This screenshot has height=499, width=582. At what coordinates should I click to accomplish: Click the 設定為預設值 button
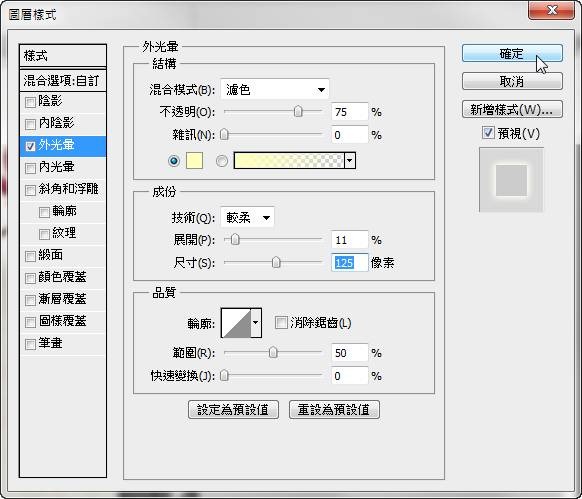(x=233, y=410)
